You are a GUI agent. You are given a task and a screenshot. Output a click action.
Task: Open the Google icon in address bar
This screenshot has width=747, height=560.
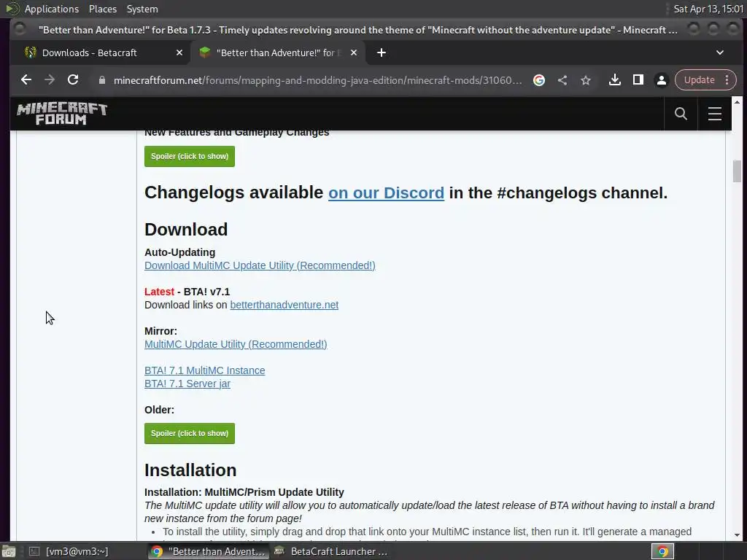point(539,80)
